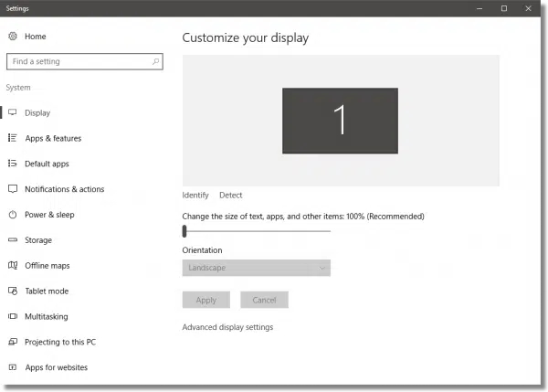Image resolution: width=548 pixels, height=392 pixels.
Task: Open the Multitasking settings section
Action: 47,316
